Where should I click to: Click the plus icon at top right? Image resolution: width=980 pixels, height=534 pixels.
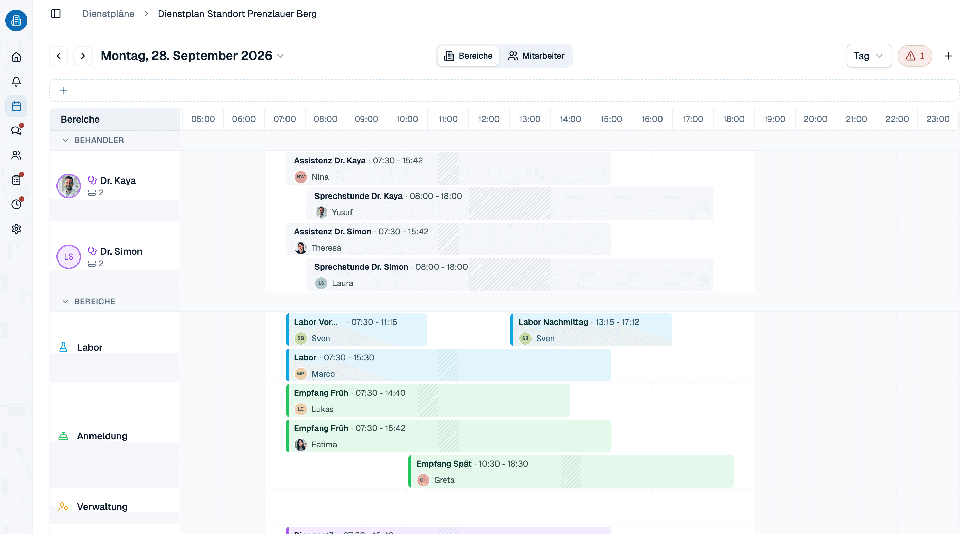click(948, 56)
